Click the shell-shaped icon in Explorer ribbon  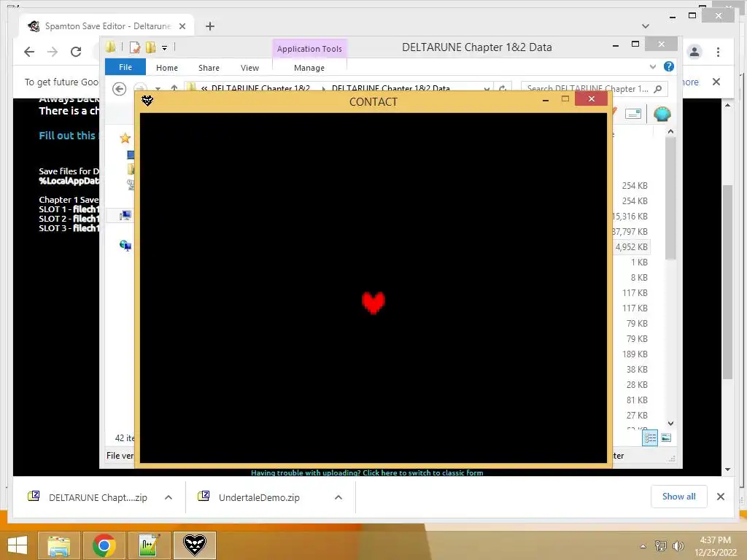[662, 114]
